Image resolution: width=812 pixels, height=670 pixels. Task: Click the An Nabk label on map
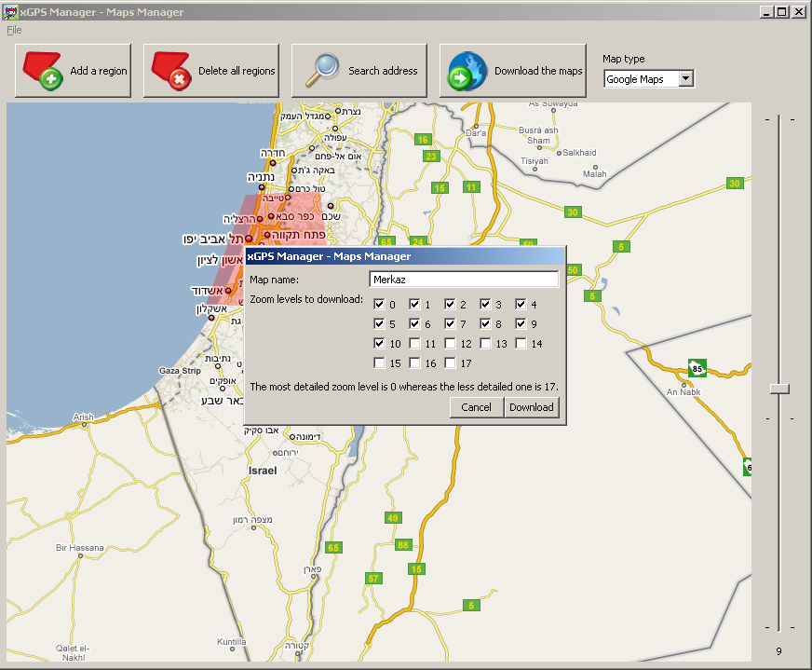[683, 391]
